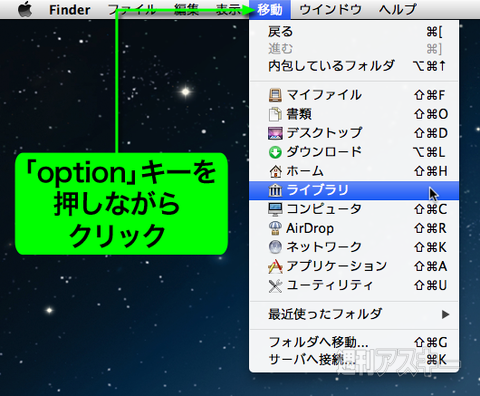Click the ダウンロード label text
This screenshot has width=480, height=396.
point(324,152)
